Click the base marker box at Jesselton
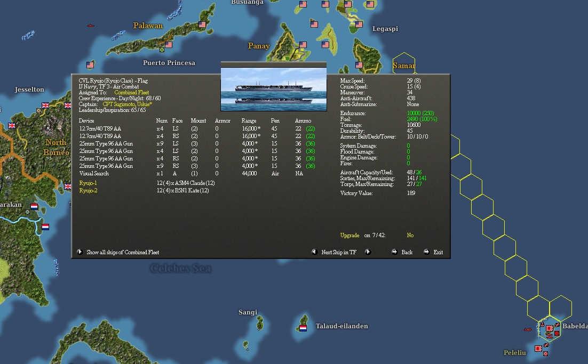The width and height of the screenshot is (588, 364). 38,110
